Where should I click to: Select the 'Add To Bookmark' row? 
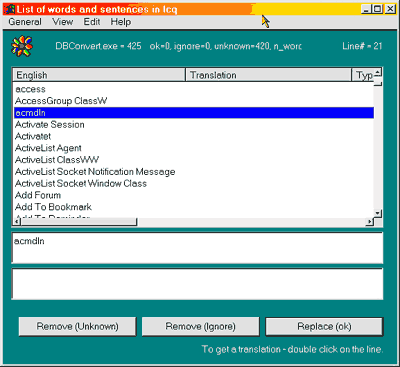pyautogui.click(x=194, y=207)
